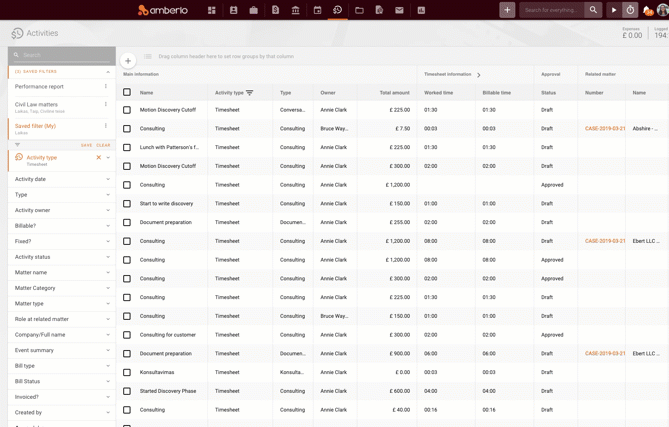
Task: Open the billing invoice dollar icon
Action: [x=275, y=10]
